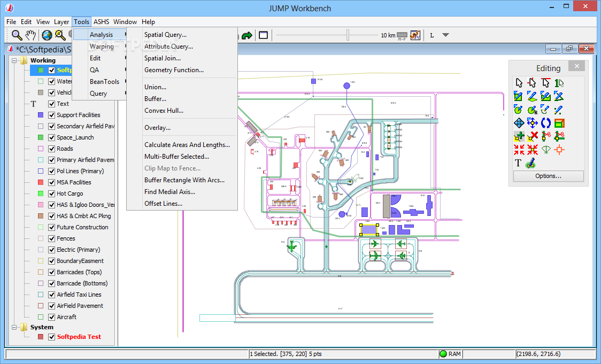Uncheck the Support Facilities layer checkbox
The height and width of the screenshot is (364, 601).
click(51, 115)
